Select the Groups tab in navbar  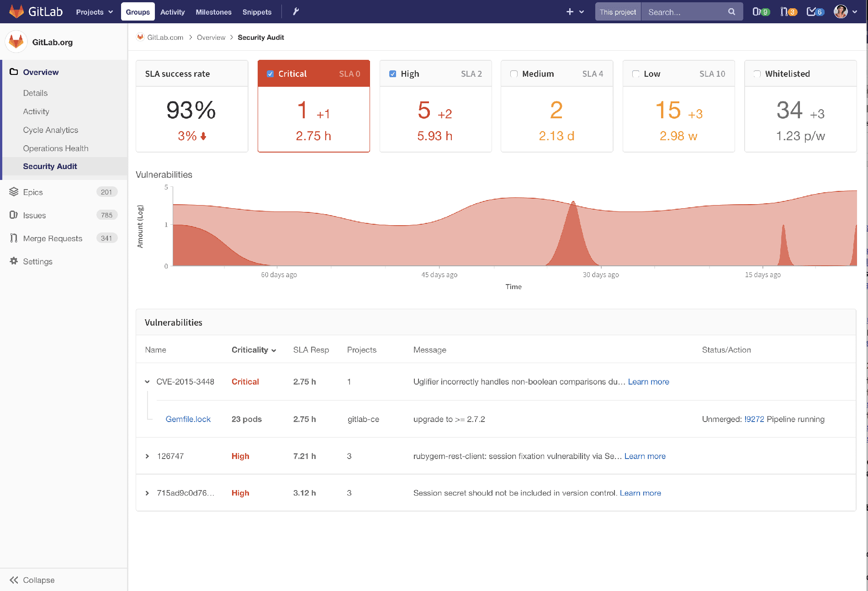click(138, 12)
